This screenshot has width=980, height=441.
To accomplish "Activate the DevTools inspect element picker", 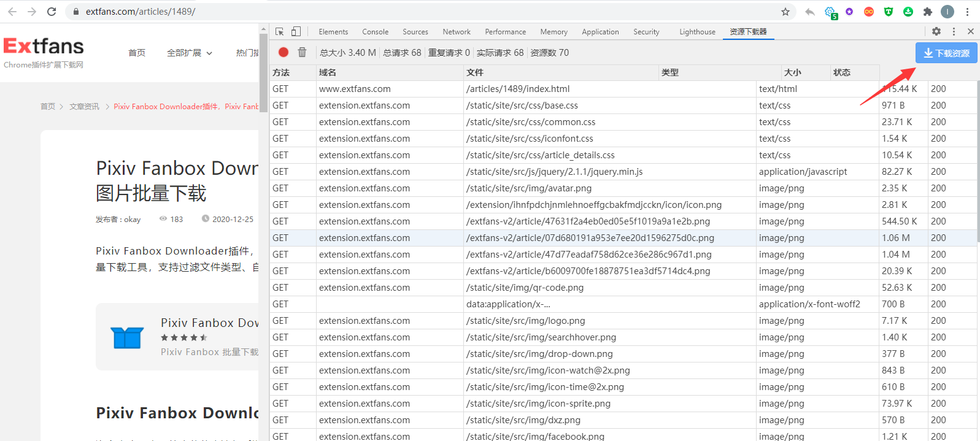I will click(x=280, y=31).
